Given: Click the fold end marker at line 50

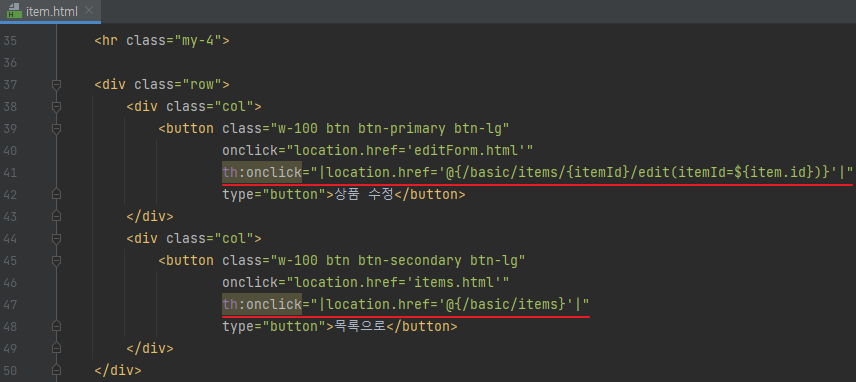Looking at the screenshot, I should (56, 371).
